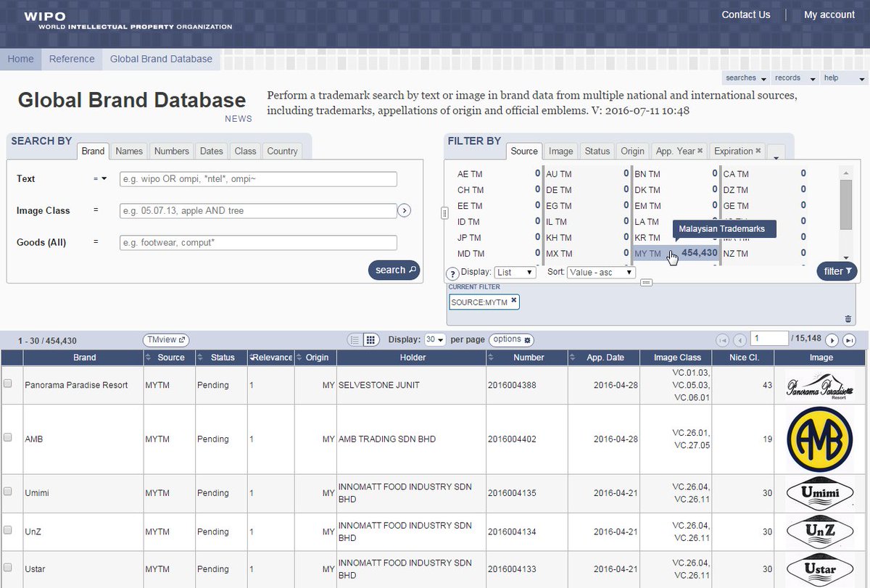
Task: Expand the records menu
Action: 795,78
